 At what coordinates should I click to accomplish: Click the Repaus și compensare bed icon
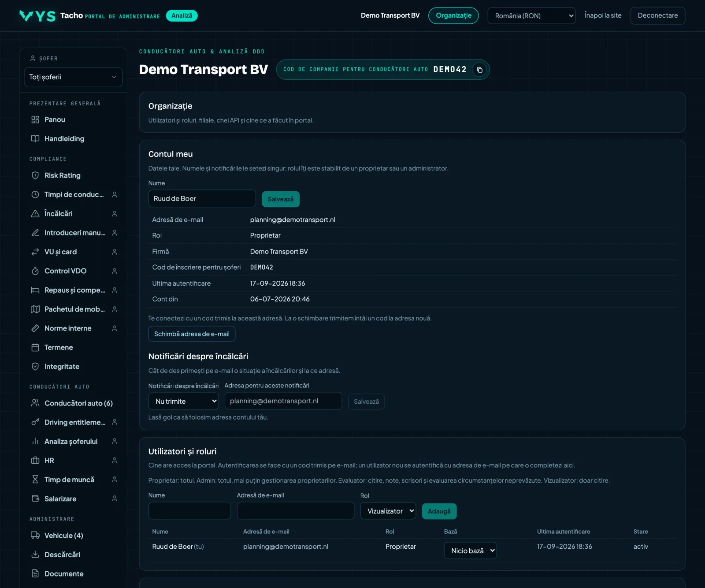[x=35, y=290]
